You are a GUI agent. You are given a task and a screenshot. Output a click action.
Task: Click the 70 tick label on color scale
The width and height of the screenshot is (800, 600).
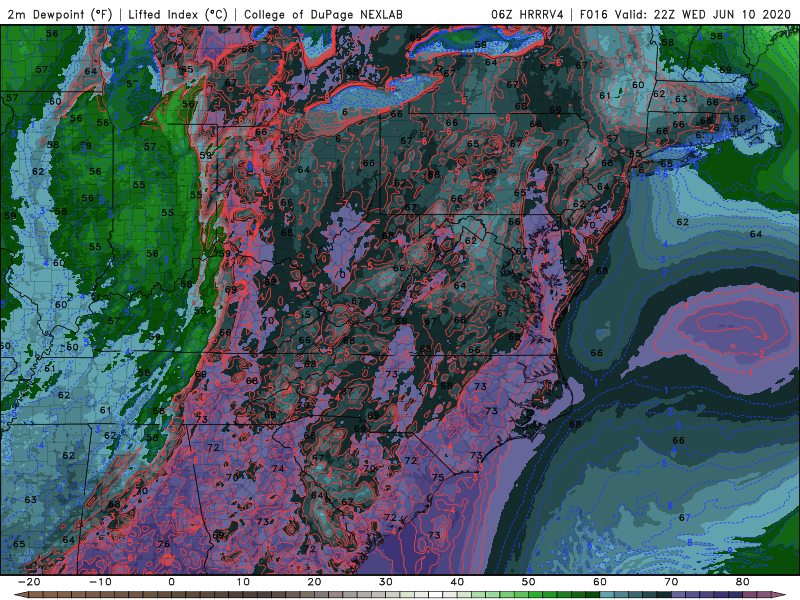click(671, 582)
